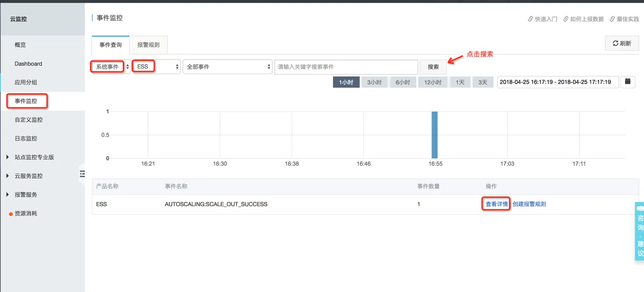
Task: Open 概览 in the sidebar
Action: (x=20, y=45)
